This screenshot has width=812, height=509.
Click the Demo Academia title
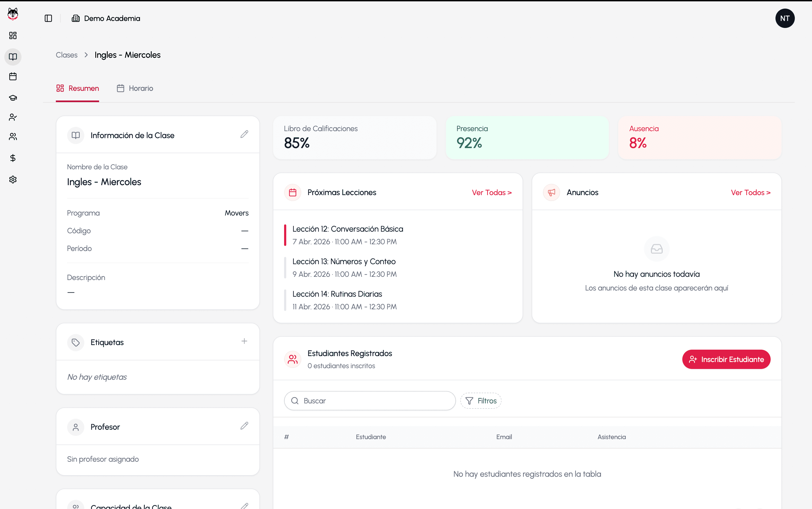(x=112, y=18)
